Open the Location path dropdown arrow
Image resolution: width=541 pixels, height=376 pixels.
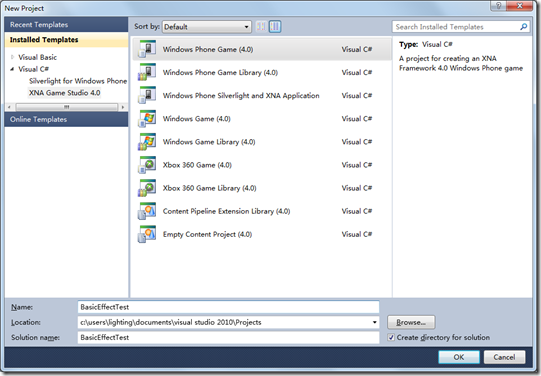point(374,322)
